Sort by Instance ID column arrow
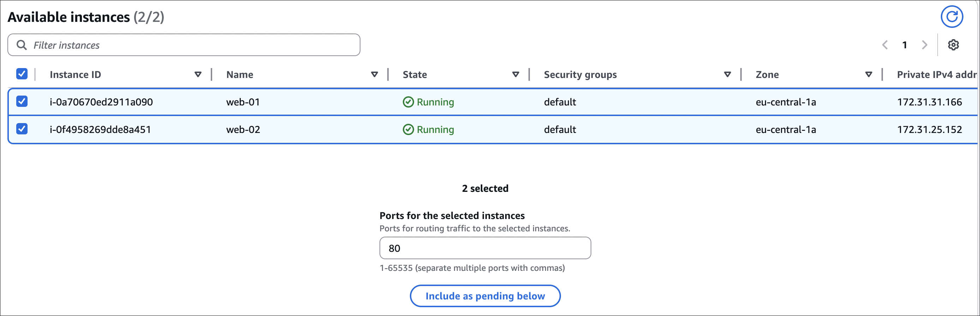The width and height of the screenshot is (980, 316). [198, 74]
